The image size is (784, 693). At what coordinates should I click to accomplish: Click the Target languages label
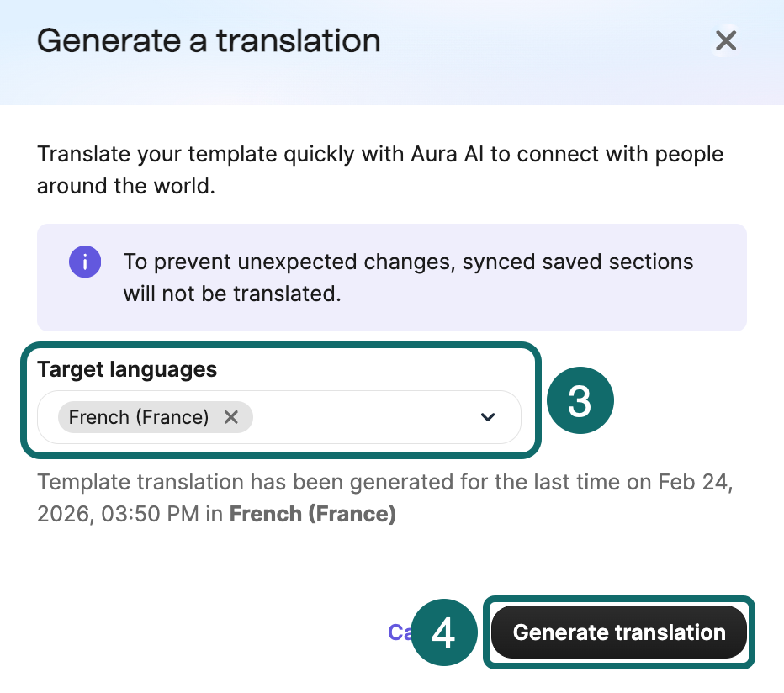point(127,369)
